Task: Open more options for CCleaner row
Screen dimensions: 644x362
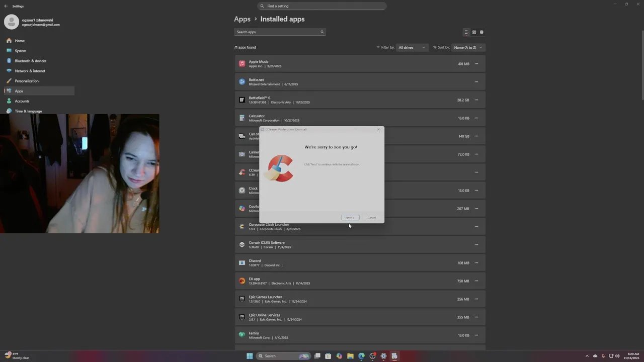Action: pyautogui.click(x=476, y=172)
